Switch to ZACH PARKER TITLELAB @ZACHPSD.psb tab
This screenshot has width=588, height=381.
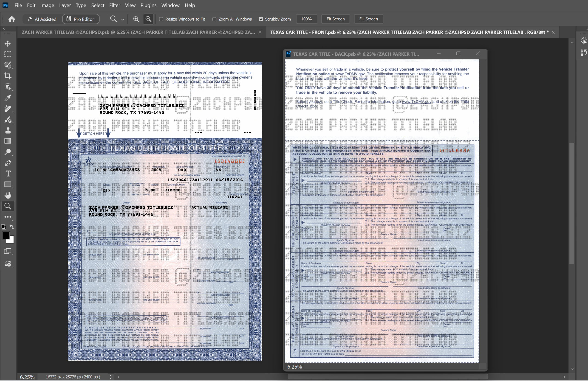(x=138, y=32)
